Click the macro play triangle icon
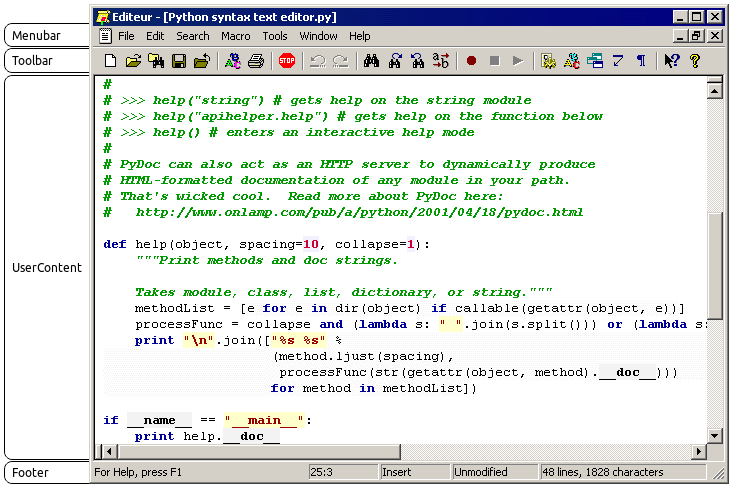The height and width of the screenshot is (488, 733). (x=517, y=61)
